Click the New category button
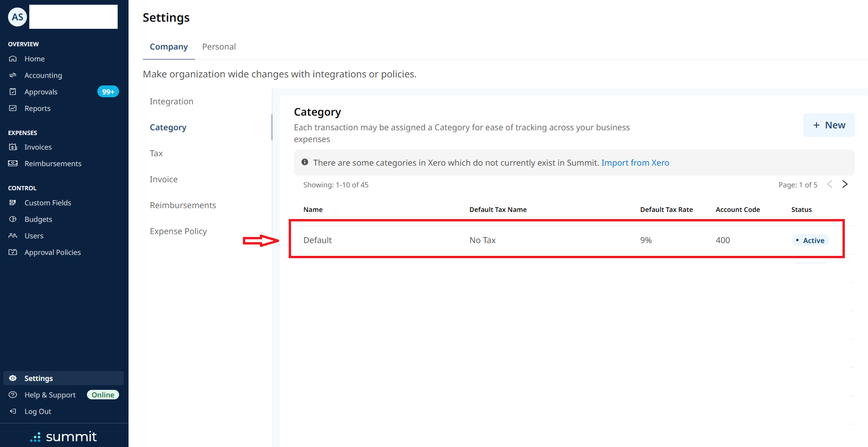This screenshot has width=868, height=447. (829, 125)
